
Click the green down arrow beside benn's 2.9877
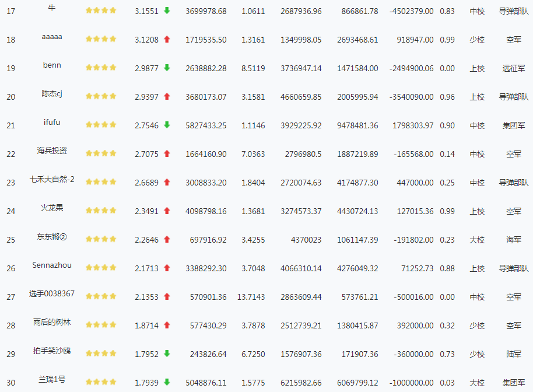pos(167,68)
